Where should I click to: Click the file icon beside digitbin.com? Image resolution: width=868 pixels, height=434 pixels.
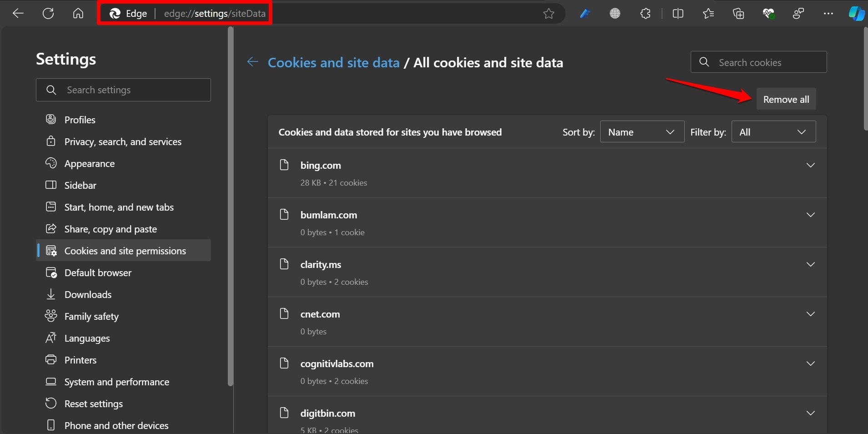click(284, 413)
